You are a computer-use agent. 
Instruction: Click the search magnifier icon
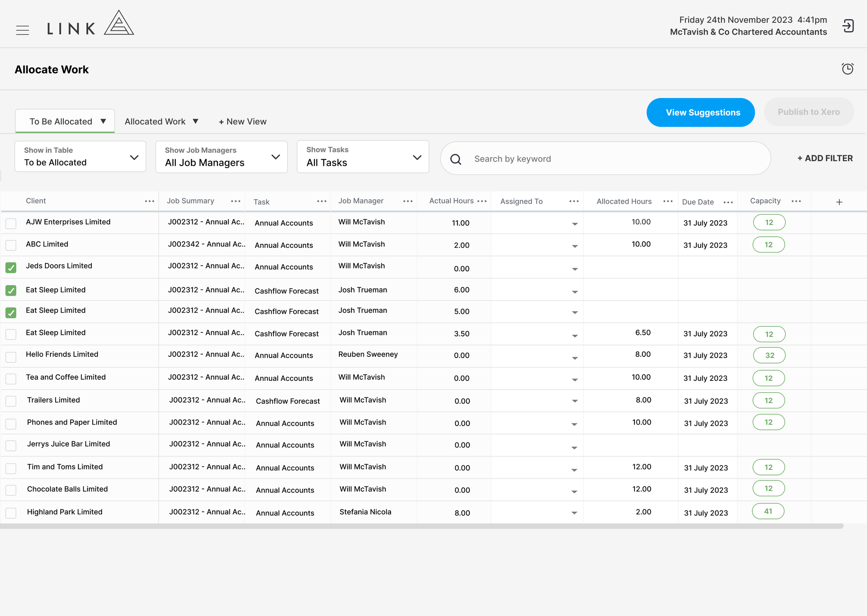click(456, 159)
